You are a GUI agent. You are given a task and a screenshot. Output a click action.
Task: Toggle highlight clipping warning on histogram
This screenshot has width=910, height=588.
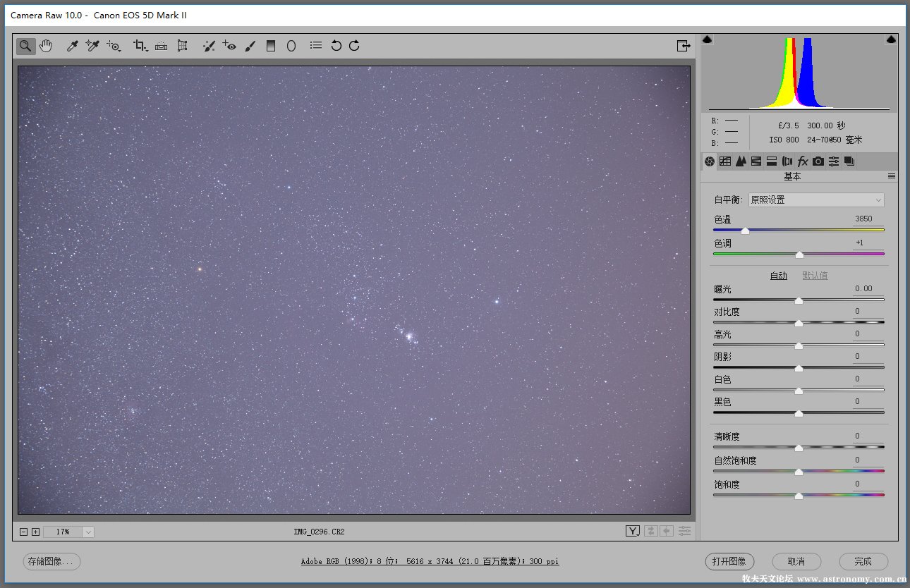coord(891,39)
